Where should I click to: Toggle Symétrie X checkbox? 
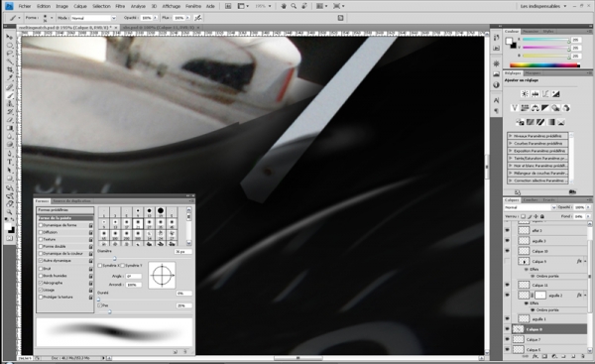[x=100, y=266]
